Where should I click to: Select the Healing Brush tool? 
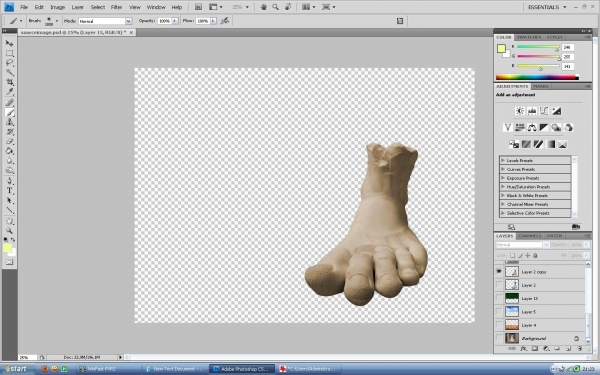click(x=10, y=103)
